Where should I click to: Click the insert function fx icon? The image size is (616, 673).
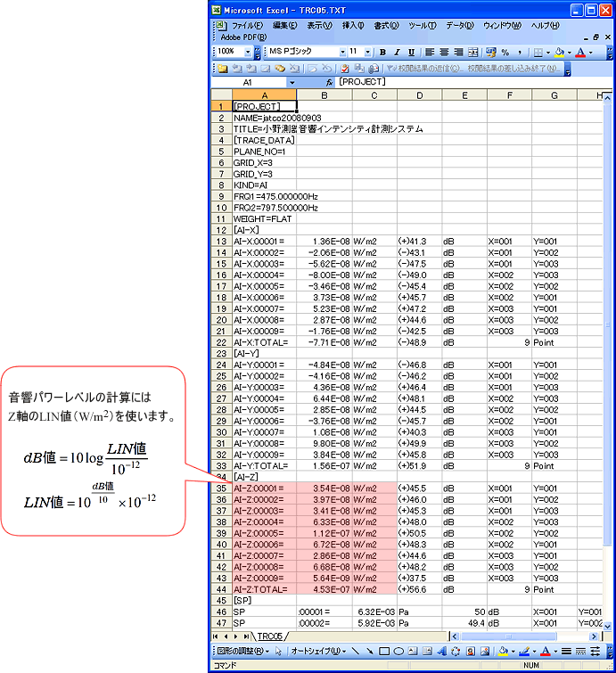click(329, 82)
